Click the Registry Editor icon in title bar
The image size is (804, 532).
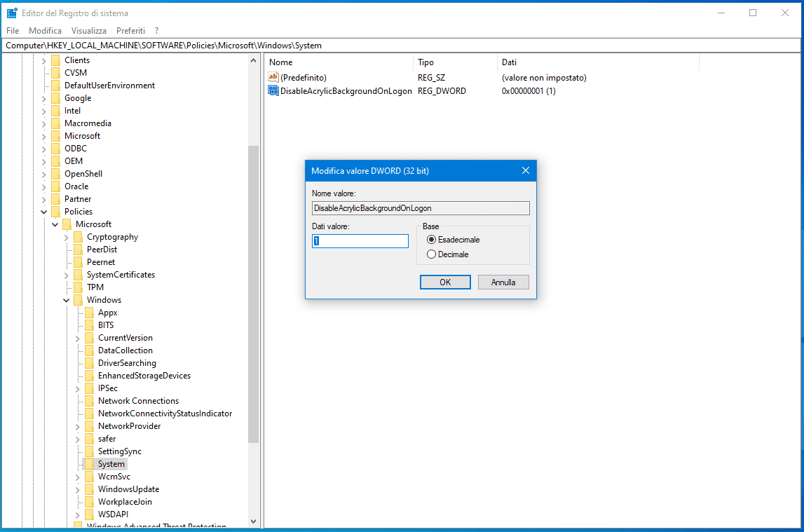[x=12, y=13]
